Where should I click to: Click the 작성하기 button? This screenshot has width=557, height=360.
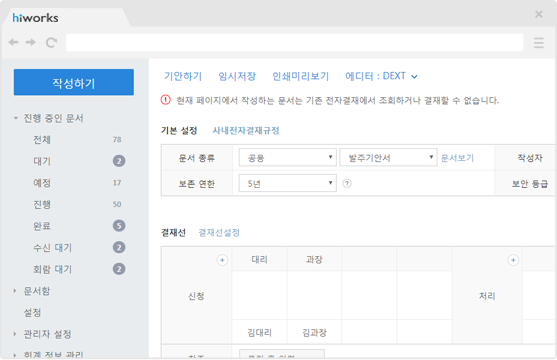[x=74, y=82]
